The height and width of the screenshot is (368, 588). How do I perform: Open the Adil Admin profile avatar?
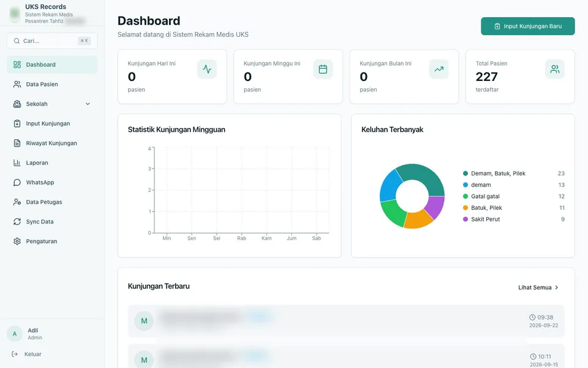15,334
